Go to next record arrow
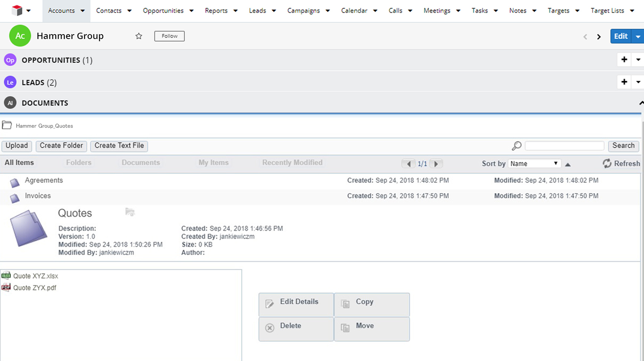644x361 pixels. coord(599,36)
